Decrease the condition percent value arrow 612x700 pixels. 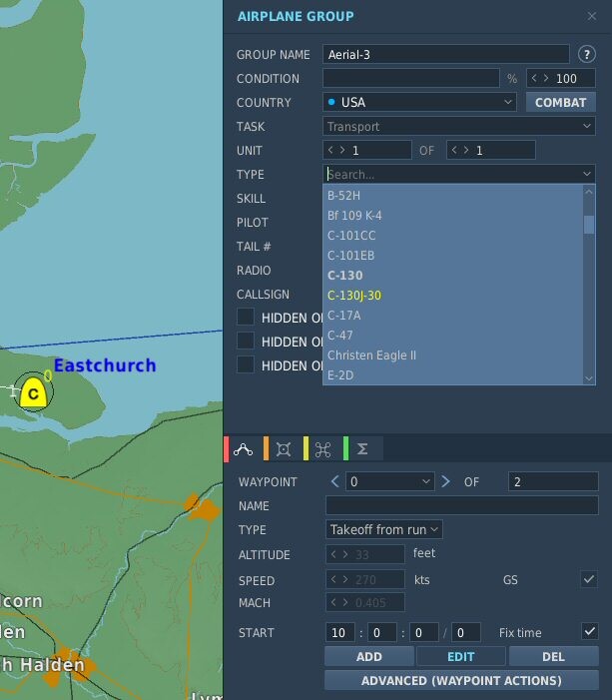click(534, 78)
